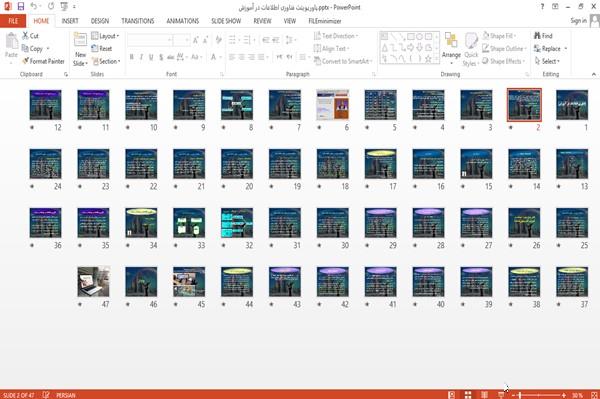Activate the Format Painter

[43, 61]
